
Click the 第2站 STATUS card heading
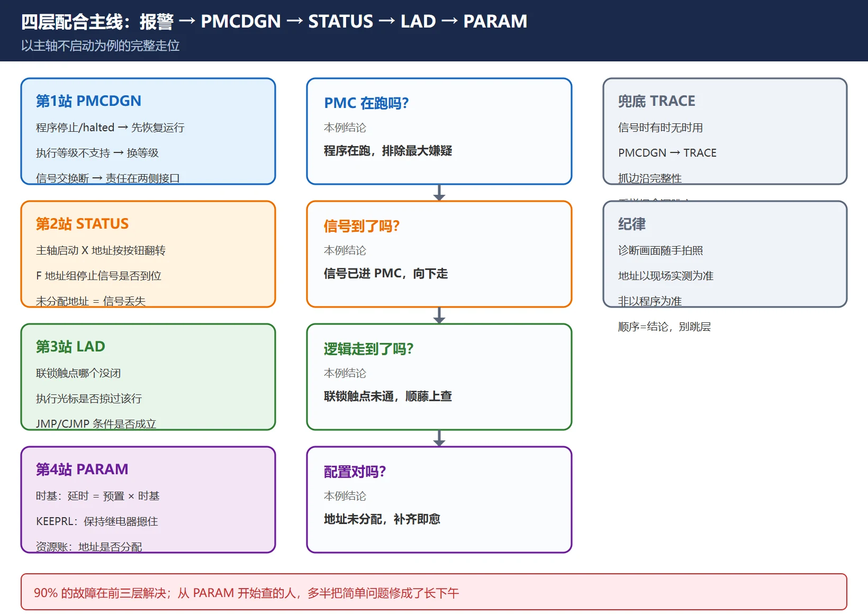tap(82, 224)
